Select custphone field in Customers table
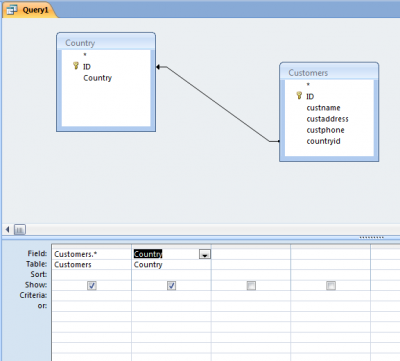400x361 pixels. coord(325,130)
